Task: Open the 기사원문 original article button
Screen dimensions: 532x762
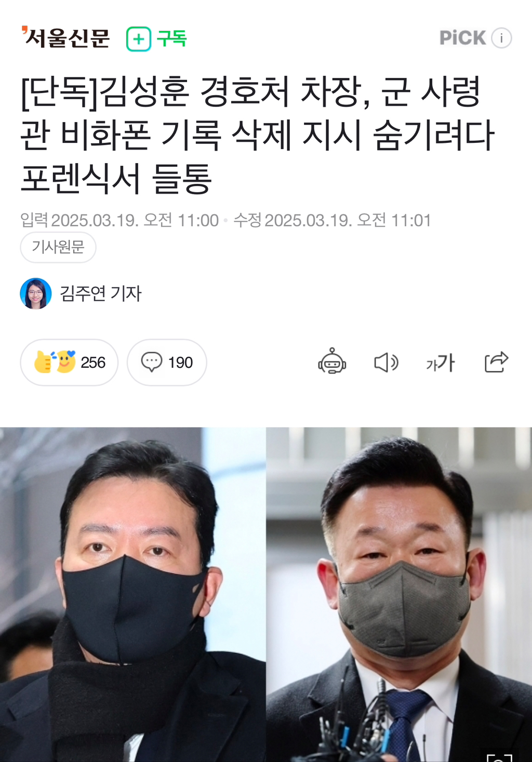Action: click(x=58, y=247)
